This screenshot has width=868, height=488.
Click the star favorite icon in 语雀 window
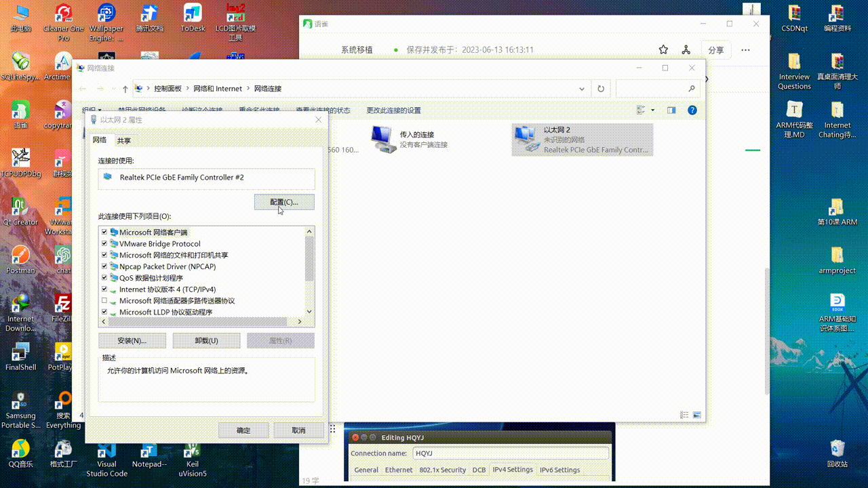(663, 50)
